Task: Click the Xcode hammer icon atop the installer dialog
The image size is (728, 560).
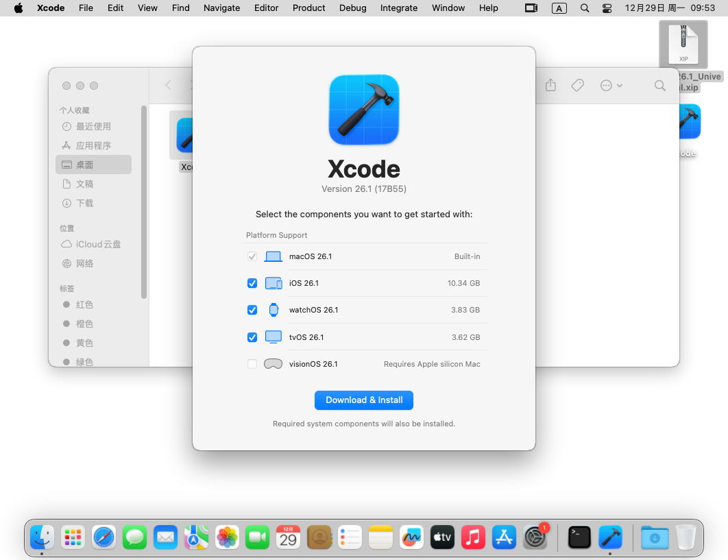Action: pyautogui.click(x=363, y=109)
